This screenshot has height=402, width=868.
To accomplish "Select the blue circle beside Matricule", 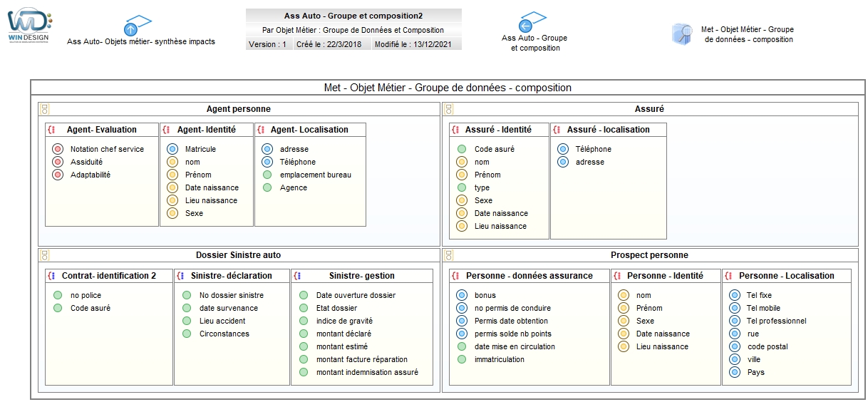I will tap(172, 149).
